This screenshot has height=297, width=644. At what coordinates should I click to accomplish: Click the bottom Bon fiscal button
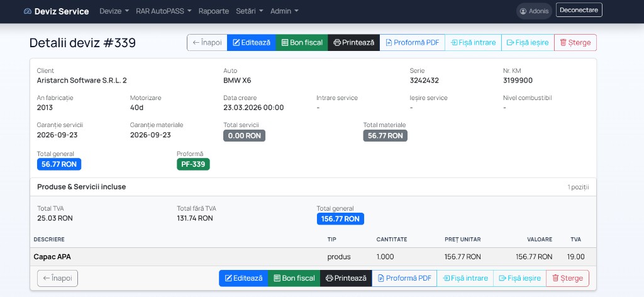click(x=294, y=278)
